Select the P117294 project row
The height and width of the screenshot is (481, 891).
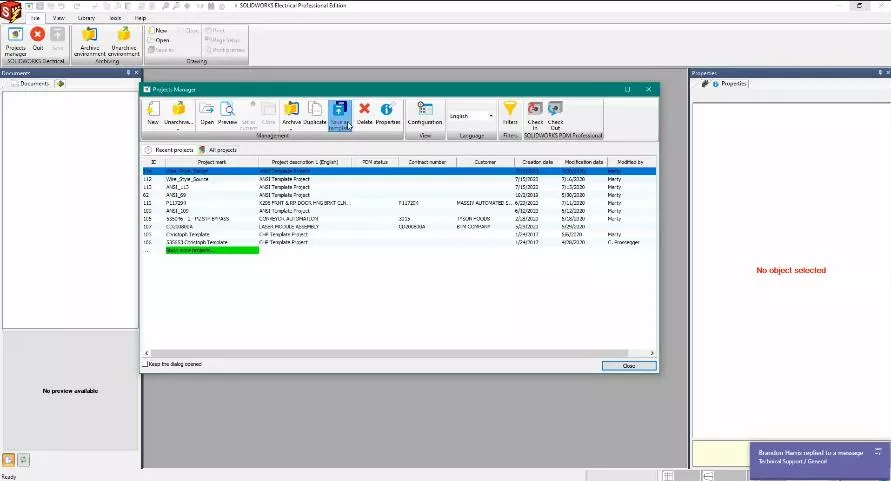(399, 202)
